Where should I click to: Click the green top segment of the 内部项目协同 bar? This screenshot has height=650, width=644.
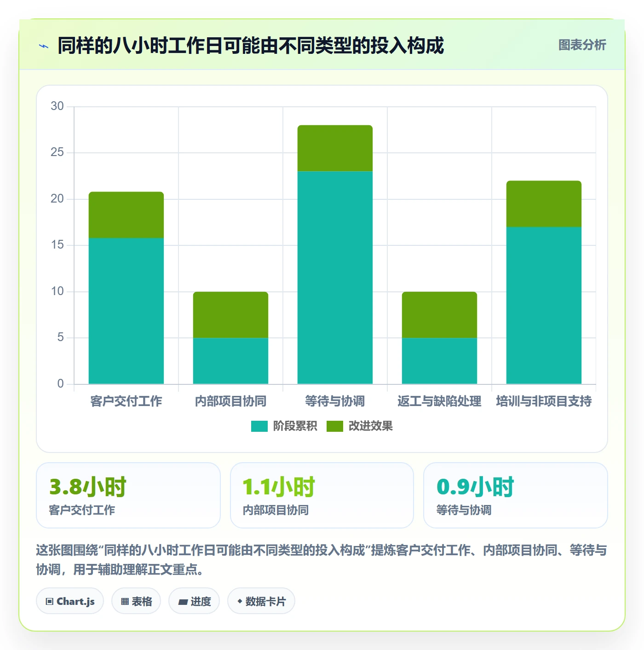[x=230, y=315]
